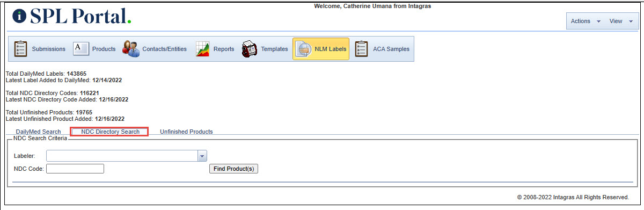Click the welcome message for Catherine Umana

click(372, 6)
